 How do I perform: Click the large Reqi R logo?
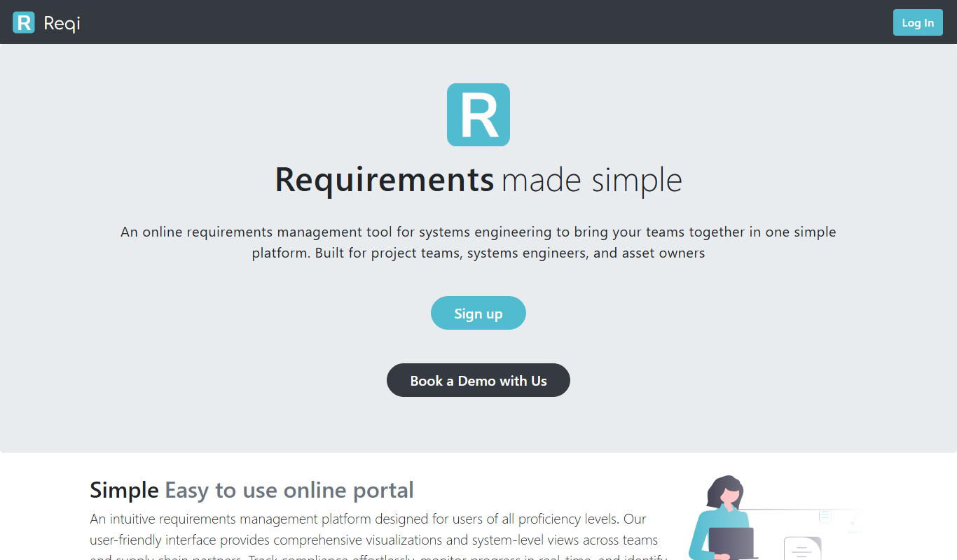(478, 115)
